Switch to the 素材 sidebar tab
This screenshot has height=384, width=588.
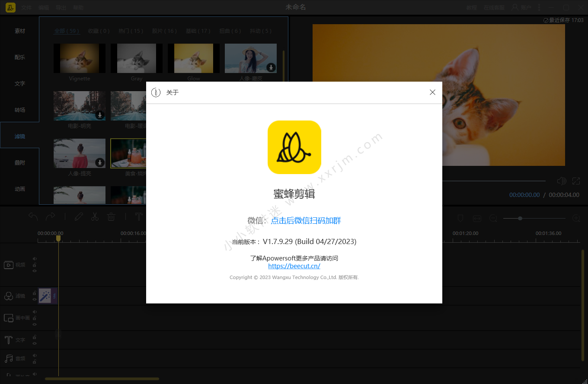tap(20, 31)
